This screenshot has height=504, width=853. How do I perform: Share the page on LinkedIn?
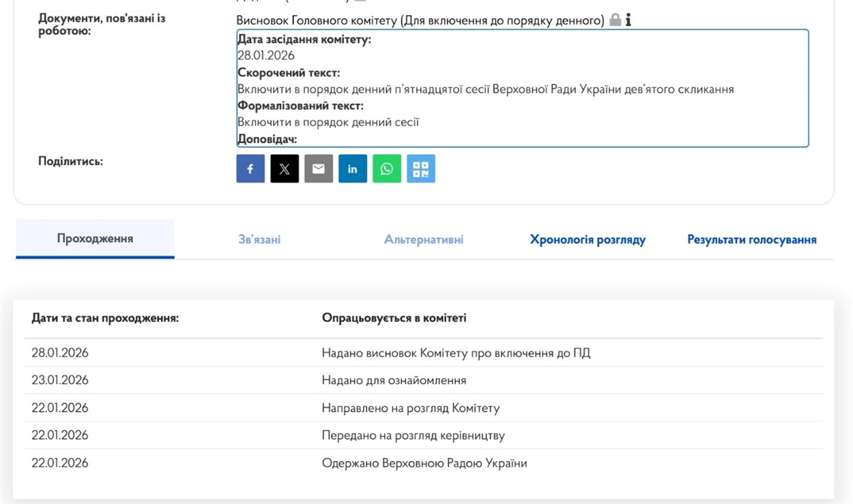(x=353, y=169)
